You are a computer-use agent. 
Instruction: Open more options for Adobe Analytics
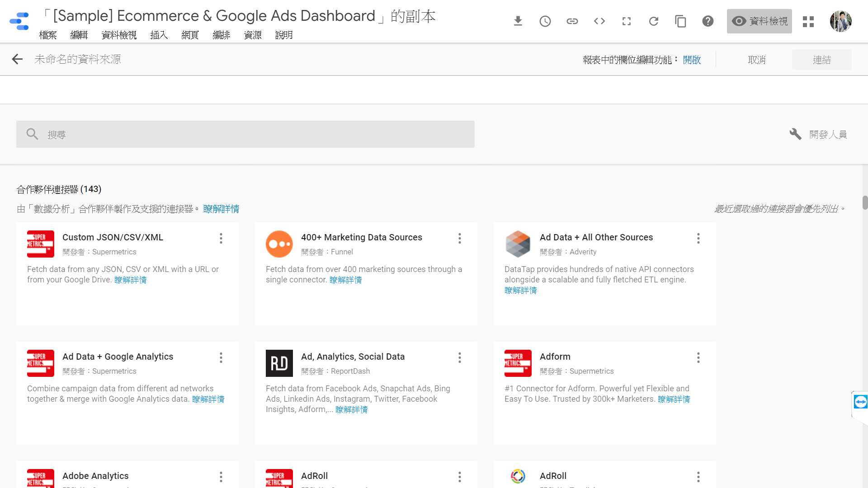(221, 477)
